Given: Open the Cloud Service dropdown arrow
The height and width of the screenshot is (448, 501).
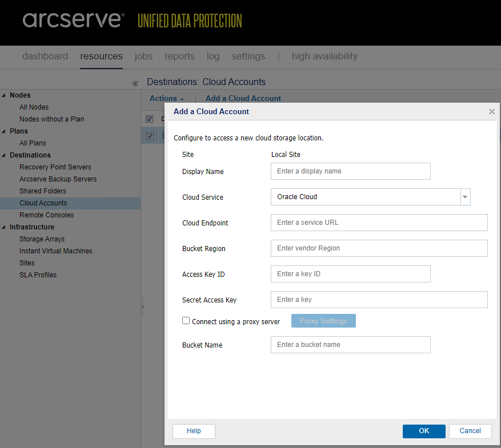Looking at the screenshot, I should tap(465, 197).
